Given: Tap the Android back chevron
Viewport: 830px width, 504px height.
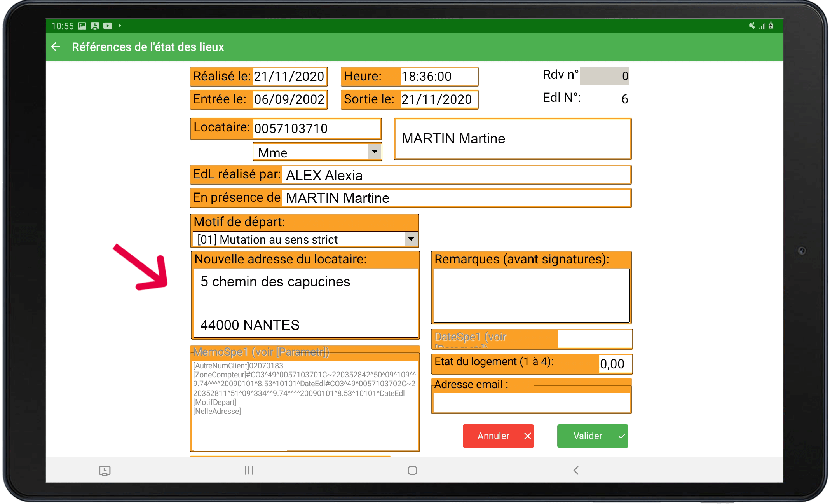Looking at the screenshot, I should coord(576,471).
